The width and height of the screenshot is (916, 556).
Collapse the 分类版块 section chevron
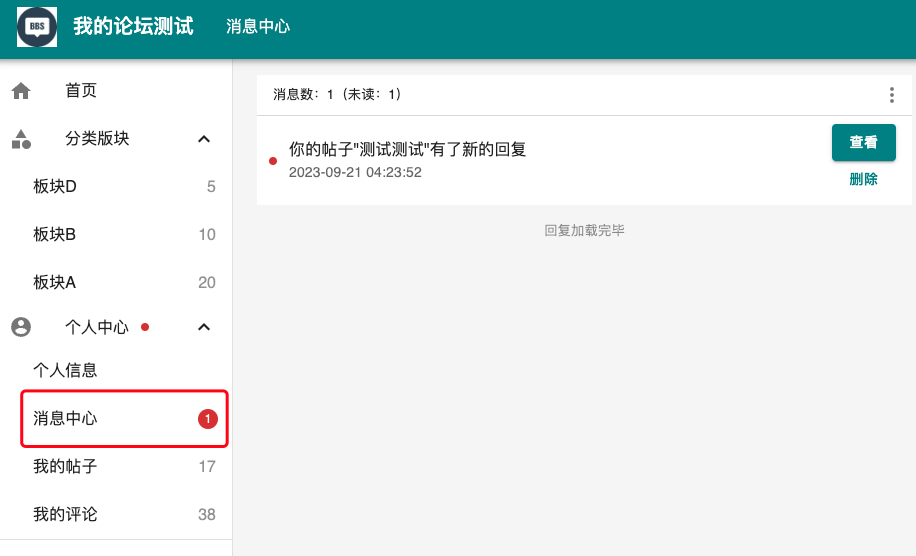(x=204, y=139)
